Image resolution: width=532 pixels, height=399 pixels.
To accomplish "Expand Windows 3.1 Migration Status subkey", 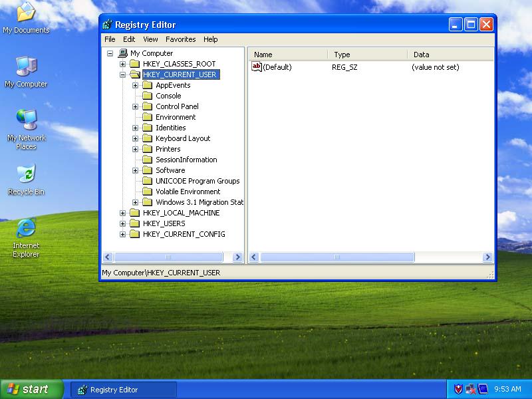I will pyautogui.click(x=135, y=203).
